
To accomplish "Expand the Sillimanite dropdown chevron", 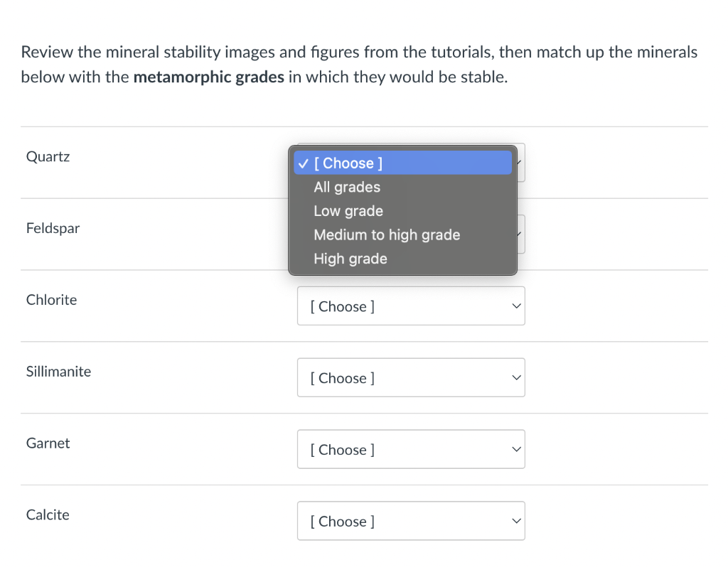I will [515, 378].
